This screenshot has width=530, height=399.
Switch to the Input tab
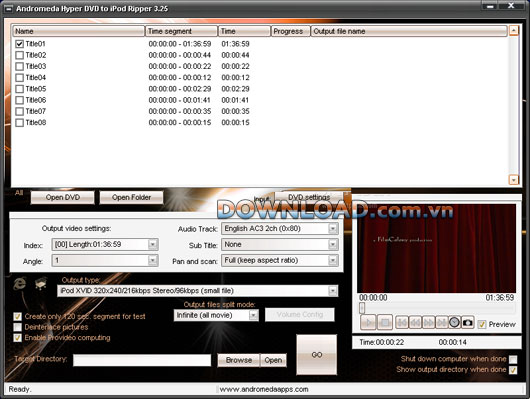(x=261, y=199)
